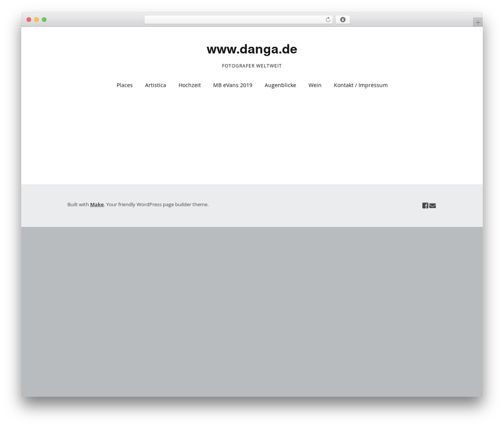
Task: Click the "Built with" footer text
Action: click(78, 204)
